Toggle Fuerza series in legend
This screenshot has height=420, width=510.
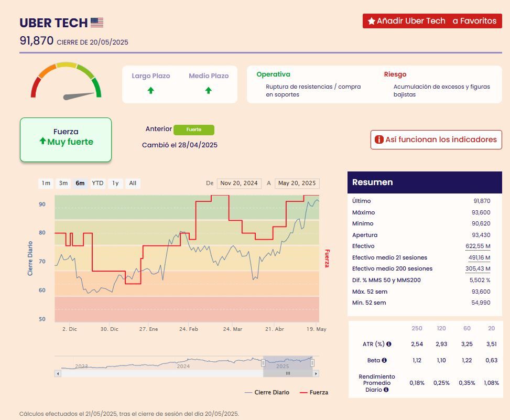click(314, 392)
